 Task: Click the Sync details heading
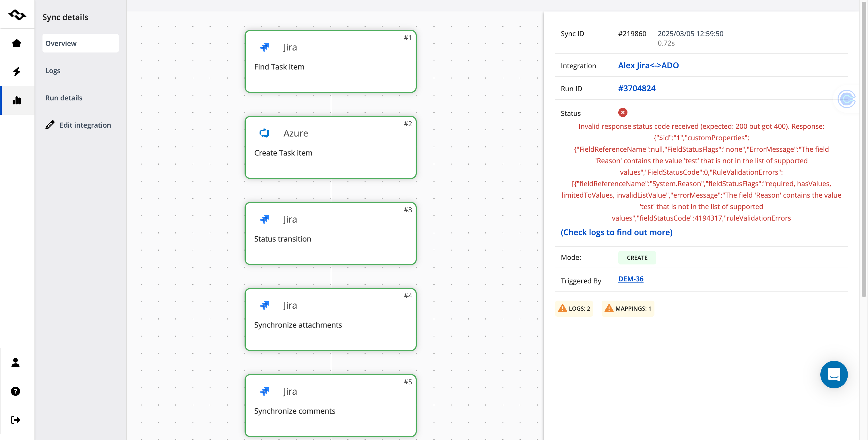(65, 17)
